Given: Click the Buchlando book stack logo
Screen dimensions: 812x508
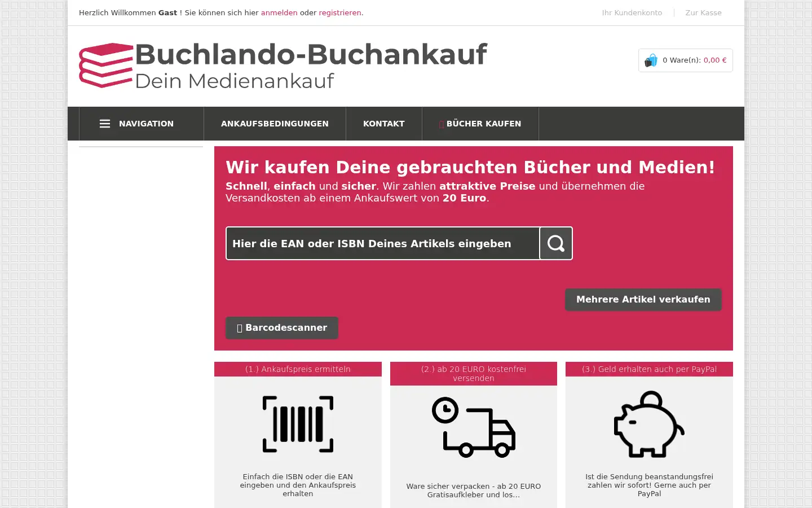Looking at the screenshot, I should click(106, 65).
